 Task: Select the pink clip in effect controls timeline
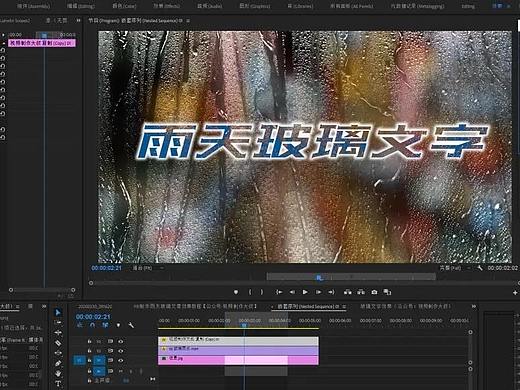pyautogui.click(x=42, y=43)
